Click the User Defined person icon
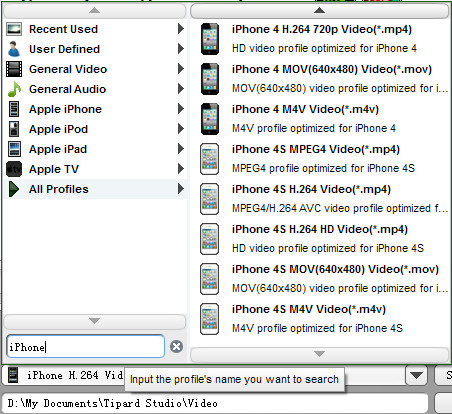452x414 pixels. 14,49
